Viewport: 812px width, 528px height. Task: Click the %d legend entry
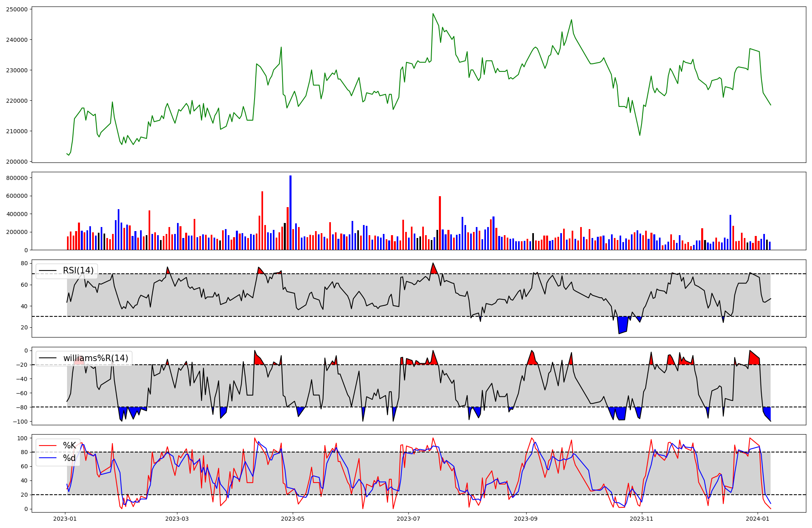click(x=69, y=458)
